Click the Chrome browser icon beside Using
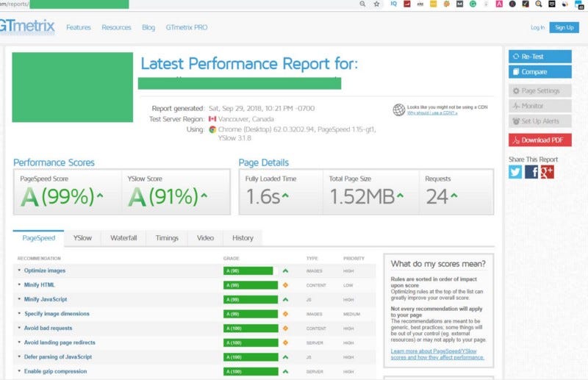588x380 pixels. click(212, 129)
